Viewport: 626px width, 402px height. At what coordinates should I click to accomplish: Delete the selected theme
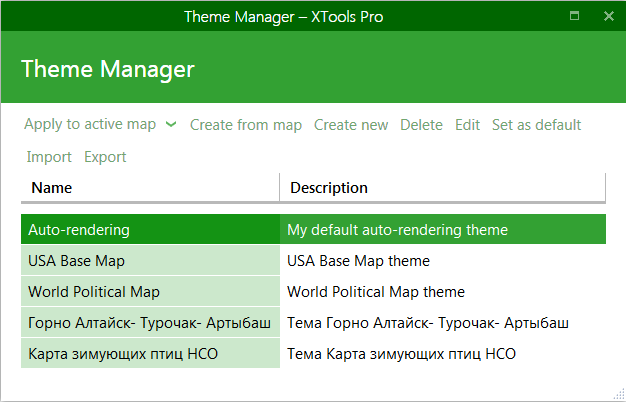tap(421, 125)
